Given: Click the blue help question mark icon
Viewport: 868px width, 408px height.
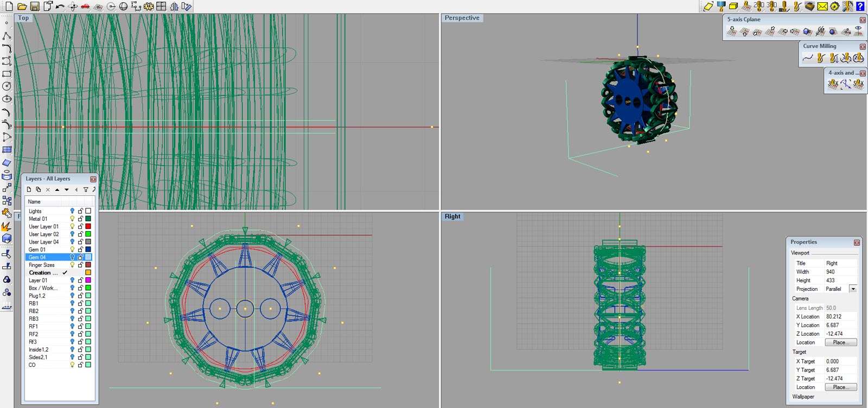Looking at the screenshot, I should 860,7.
